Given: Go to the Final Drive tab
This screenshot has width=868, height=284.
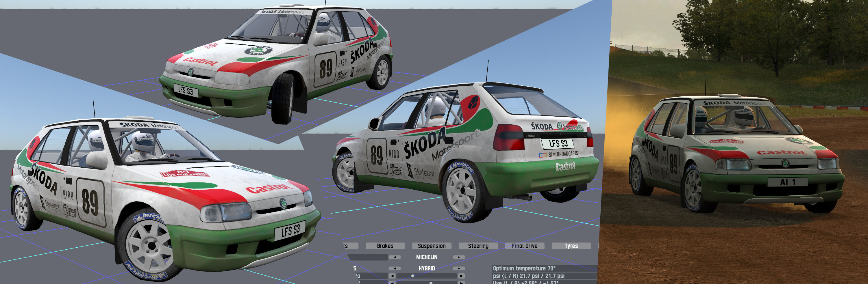Looking at the screenshot, I should [524, 246].
